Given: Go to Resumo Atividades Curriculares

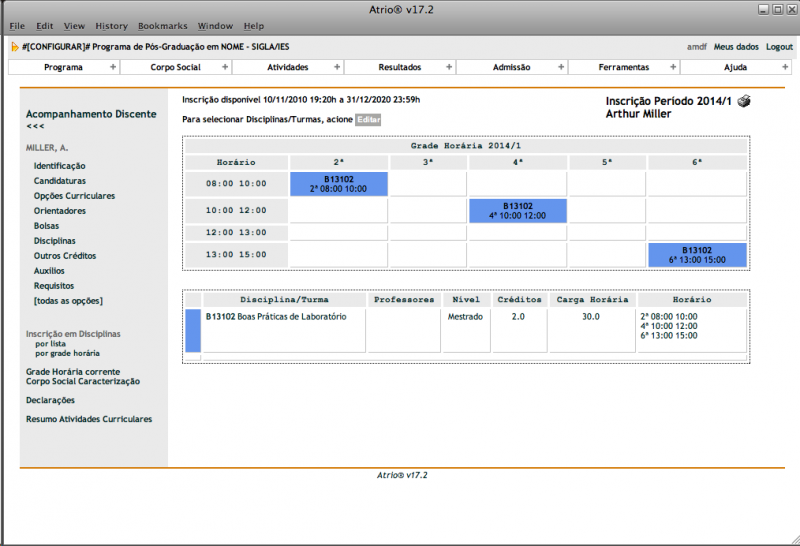Looking at the screenshot, I should (89, 419).
